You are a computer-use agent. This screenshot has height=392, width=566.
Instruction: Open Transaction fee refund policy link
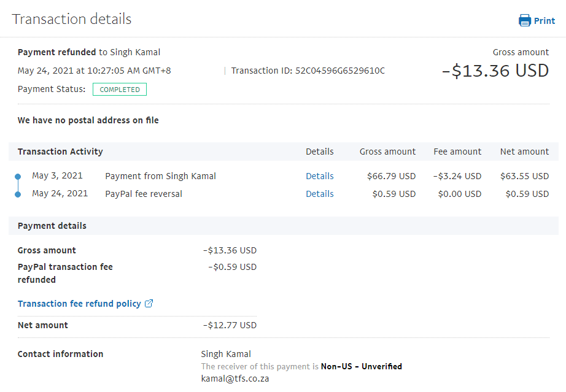[x=79, y=304]
